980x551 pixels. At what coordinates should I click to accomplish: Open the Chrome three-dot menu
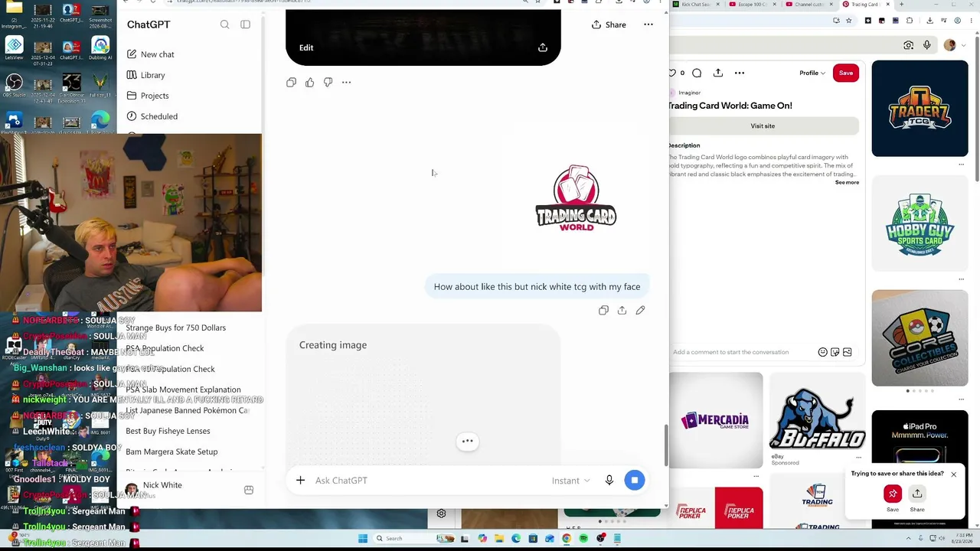(970, 21)
